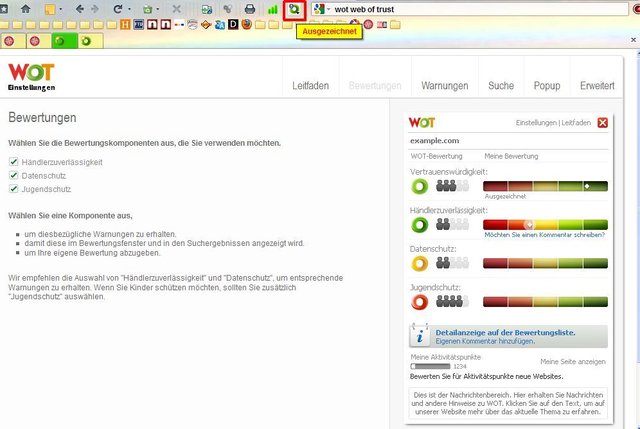Open the Firefox bookmark icon
The height and width of the screenshot is (429, 640).
[246, 24]
